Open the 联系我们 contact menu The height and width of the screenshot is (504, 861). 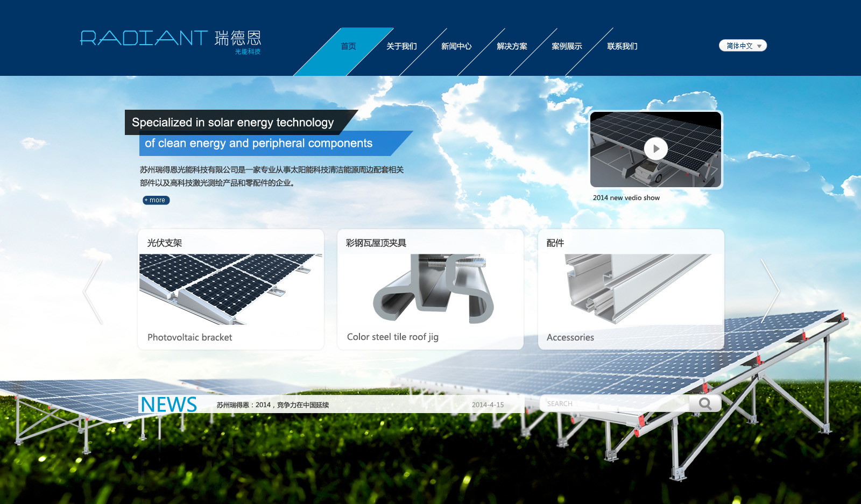tap(622, 46)
